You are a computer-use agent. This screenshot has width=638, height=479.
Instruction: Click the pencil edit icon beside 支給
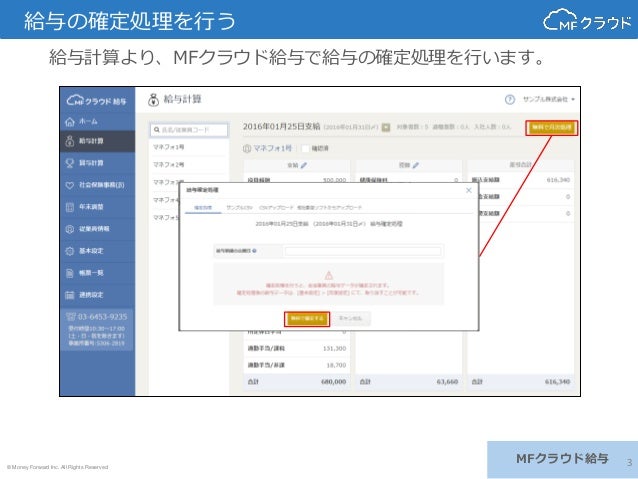click(x=304, y=165)
